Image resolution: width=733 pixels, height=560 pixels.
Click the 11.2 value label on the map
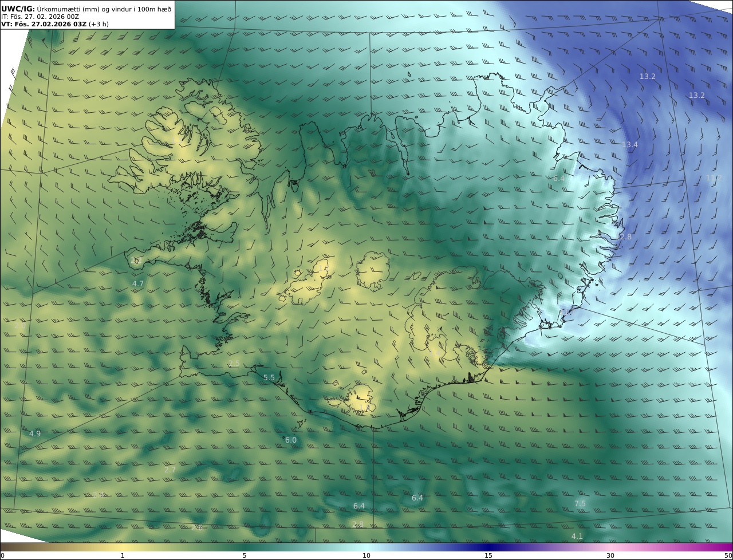click(714, 178)
